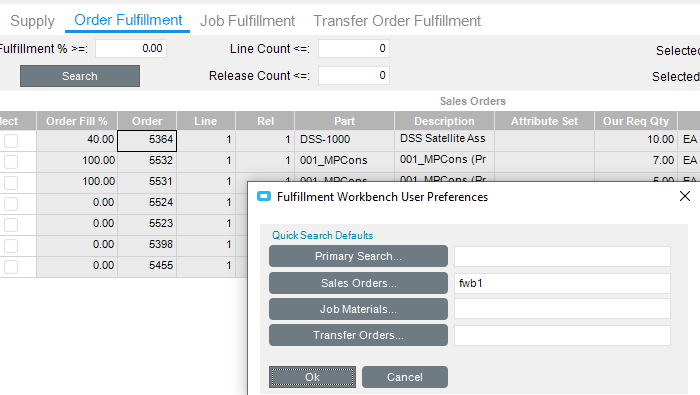Click the Primary Search... button
Image resolution: width=700 pixels, height=395 pixels.
click(x=358, y=256)
